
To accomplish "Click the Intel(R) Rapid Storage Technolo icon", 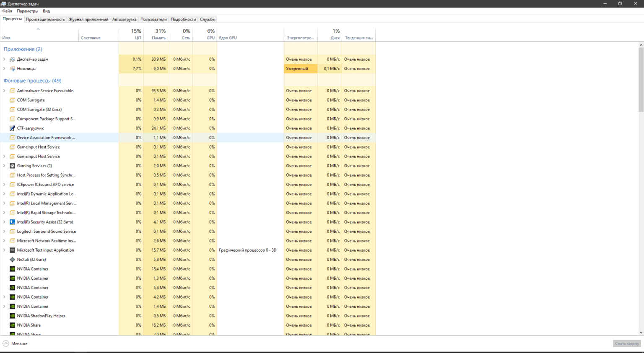I will pos(13,213).
